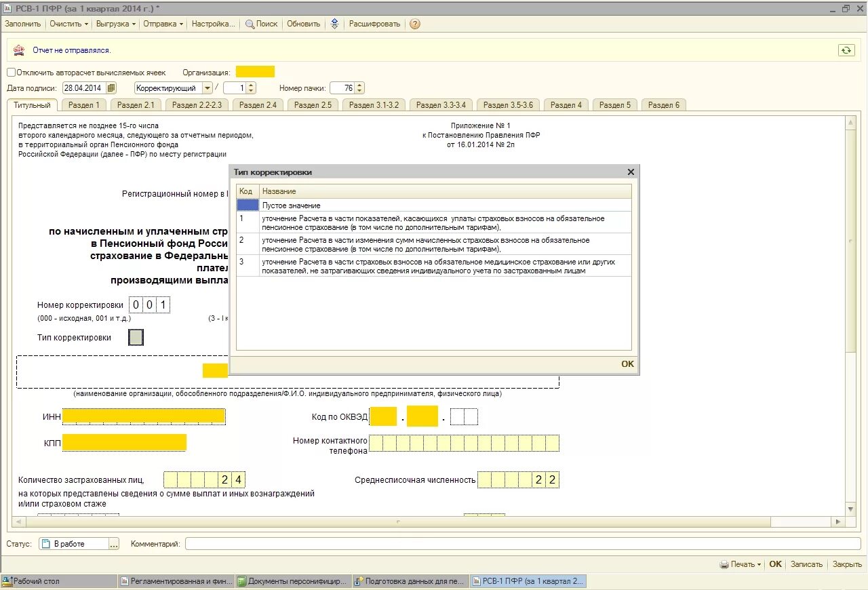This screenshot has width=868, height=590.
Task: Click the expand/collapse arrows toolbar icon
Action: (334, 24)
